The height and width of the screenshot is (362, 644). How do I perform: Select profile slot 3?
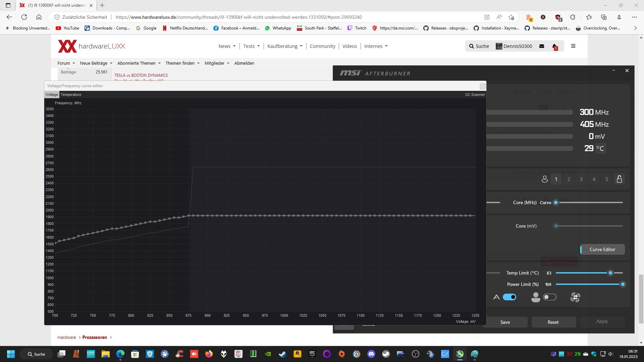point(581,179)
